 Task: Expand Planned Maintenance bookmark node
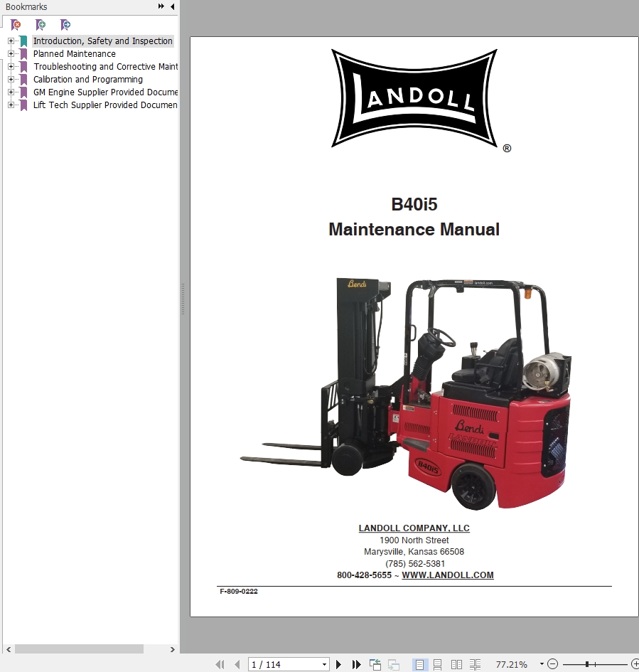[11, 54]
